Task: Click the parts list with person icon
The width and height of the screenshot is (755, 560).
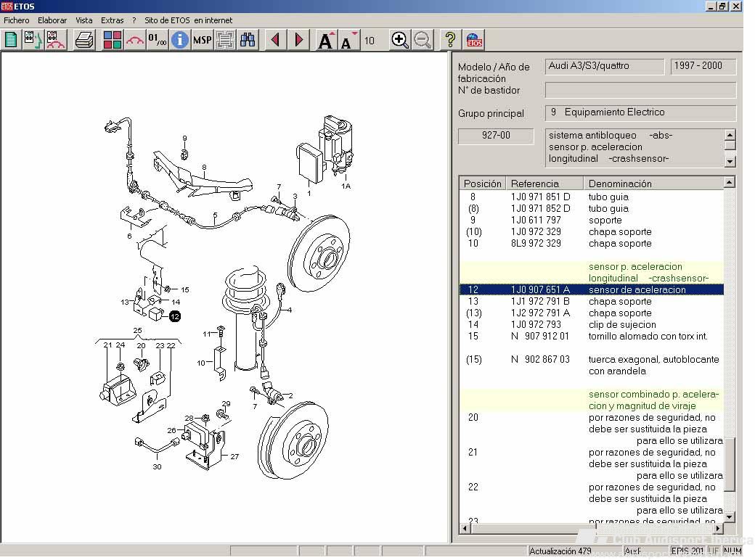Action: (x=33, y=40)
